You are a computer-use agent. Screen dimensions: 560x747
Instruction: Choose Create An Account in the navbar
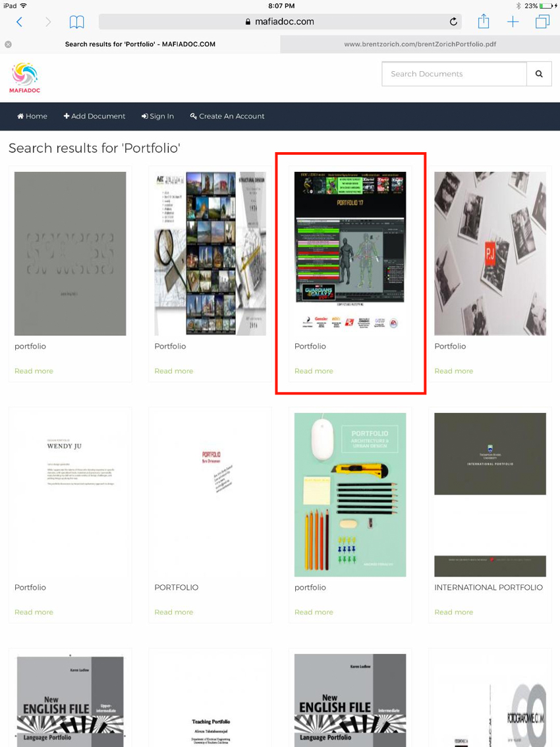pos(227,116)
